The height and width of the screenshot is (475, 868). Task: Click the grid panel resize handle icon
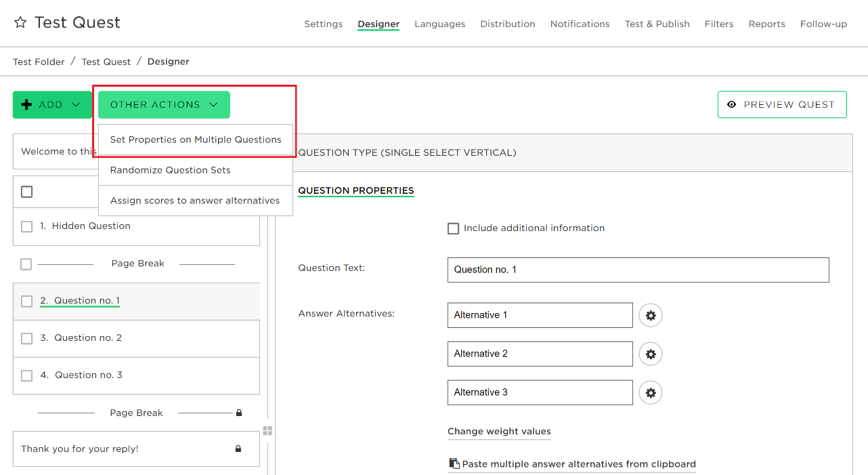(x=267, y=431)
